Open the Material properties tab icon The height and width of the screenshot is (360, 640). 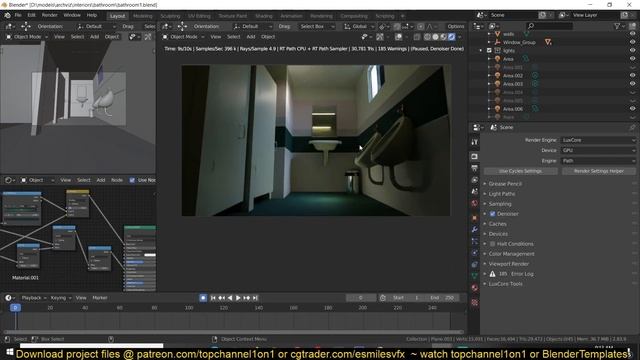click(474, 288)
